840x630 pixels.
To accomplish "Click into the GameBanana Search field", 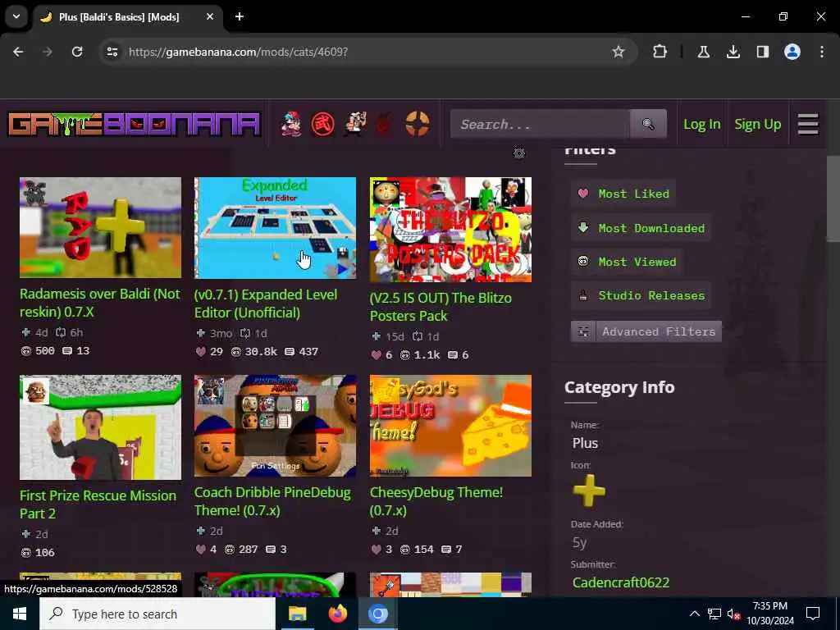I will tap(540, 125).
